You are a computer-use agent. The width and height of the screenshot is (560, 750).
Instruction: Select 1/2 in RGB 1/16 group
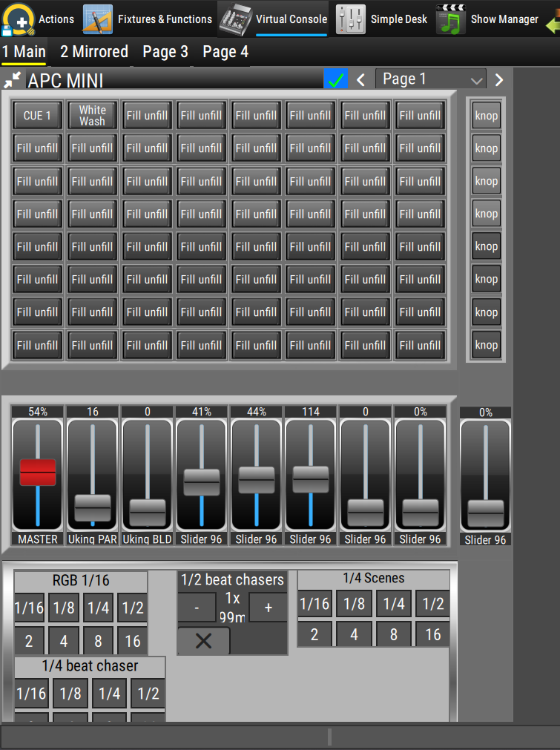133,608
